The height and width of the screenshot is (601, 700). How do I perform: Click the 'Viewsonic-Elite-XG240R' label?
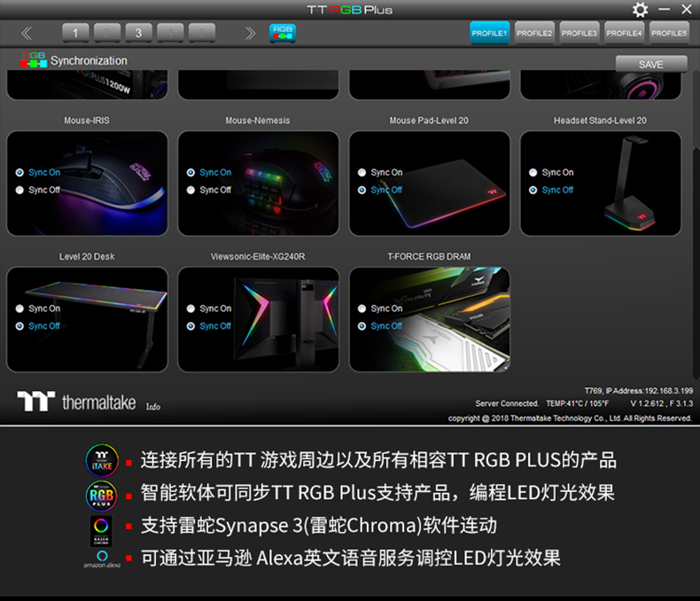point(258,256)
